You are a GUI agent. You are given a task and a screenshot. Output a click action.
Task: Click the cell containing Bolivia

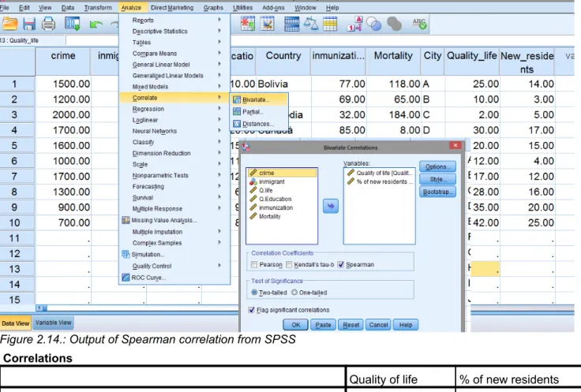point(283,84)
